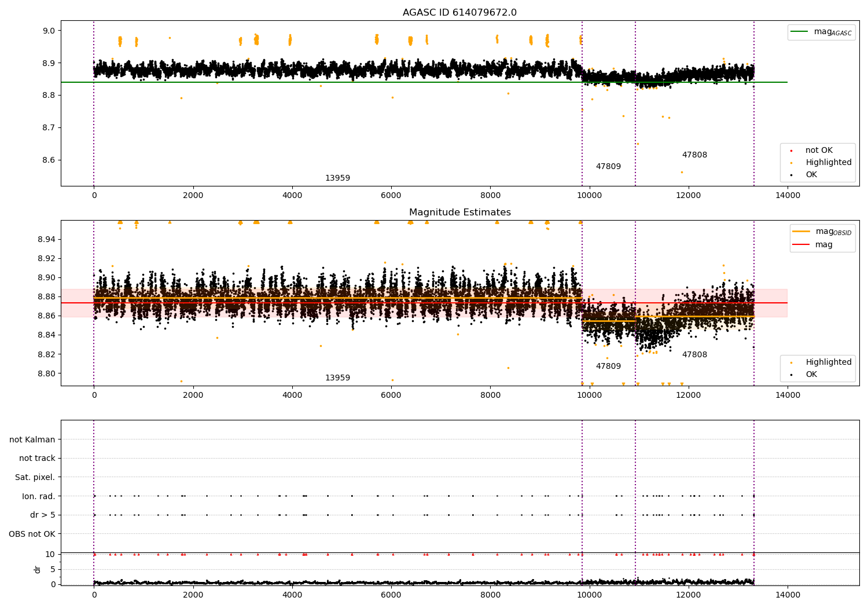This screenshot has width=868, height=608.
Task: Click the 'dr > 5' axis label
Action: pos(43,515)
